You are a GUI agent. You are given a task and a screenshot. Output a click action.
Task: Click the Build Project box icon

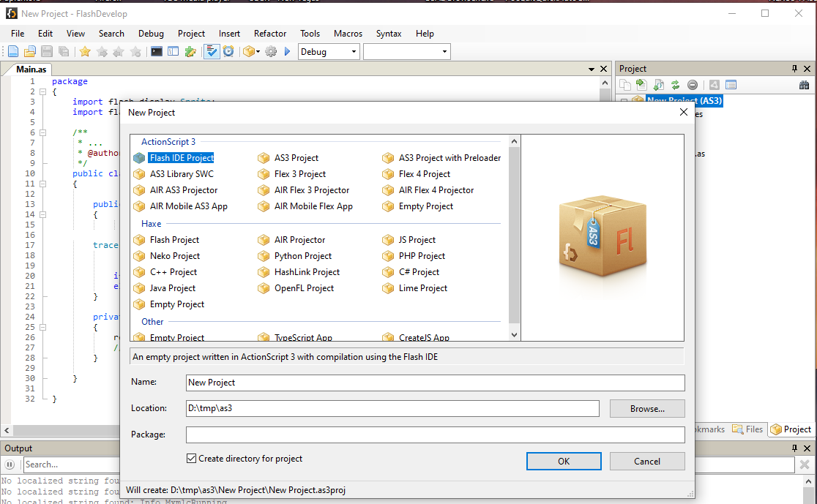[249, 51]
